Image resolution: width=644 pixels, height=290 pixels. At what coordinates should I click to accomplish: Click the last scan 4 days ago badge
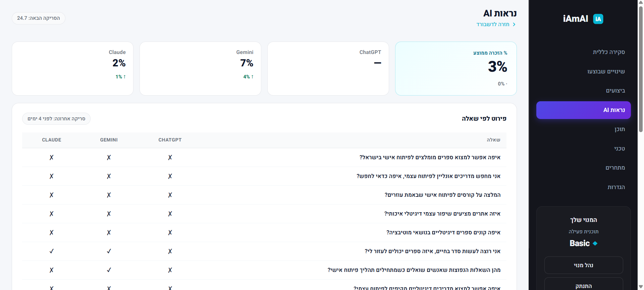[56, 119]
